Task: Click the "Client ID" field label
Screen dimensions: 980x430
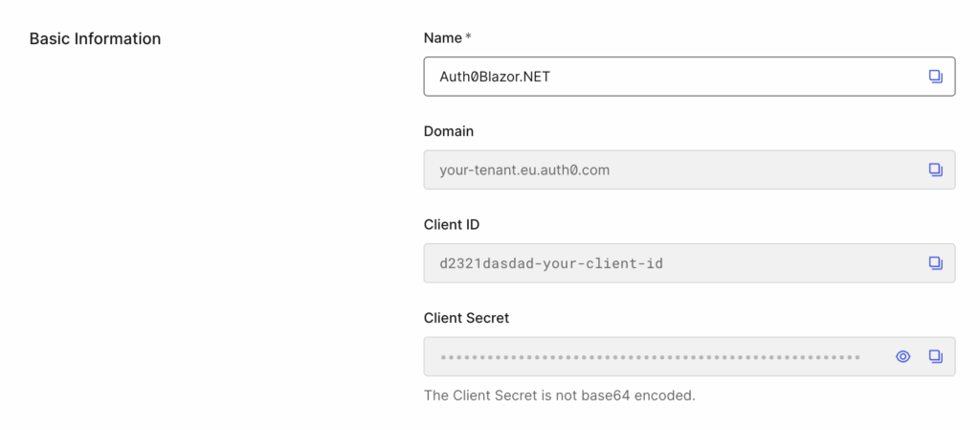Action: 452,224
